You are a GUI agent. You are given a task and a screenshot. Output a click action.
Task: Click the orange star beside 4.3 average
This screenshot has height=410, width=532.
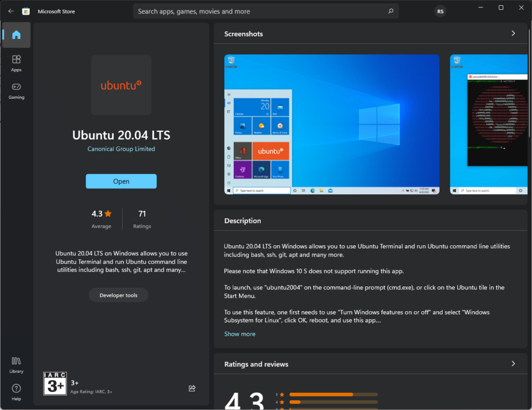point(108,214)
